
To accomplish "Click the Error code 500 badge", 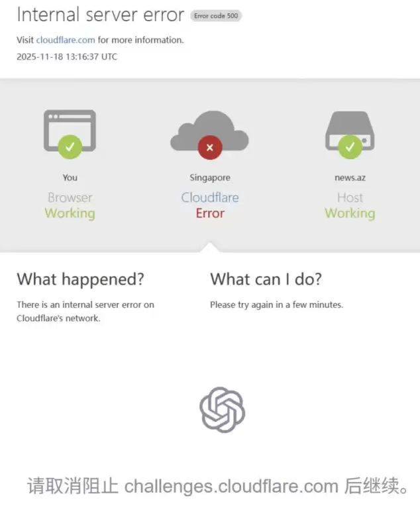I will click(x=216, y=16).
